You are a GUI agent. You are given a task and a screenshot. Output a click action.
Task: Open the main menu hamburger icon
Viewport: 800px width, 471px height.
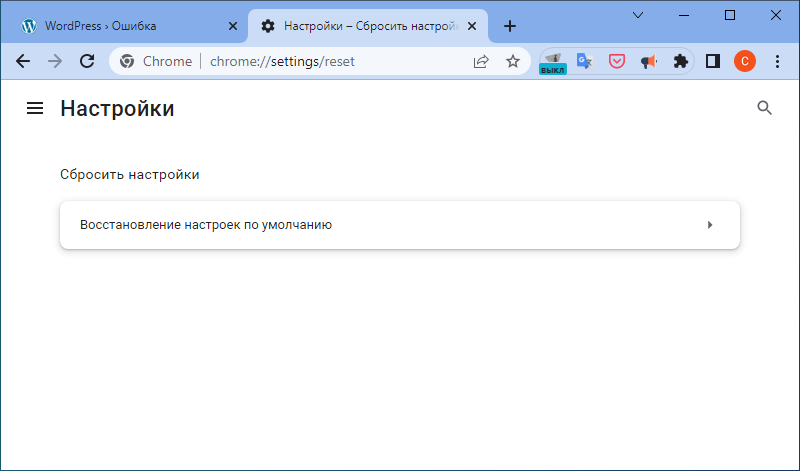(x=35, y=108)
